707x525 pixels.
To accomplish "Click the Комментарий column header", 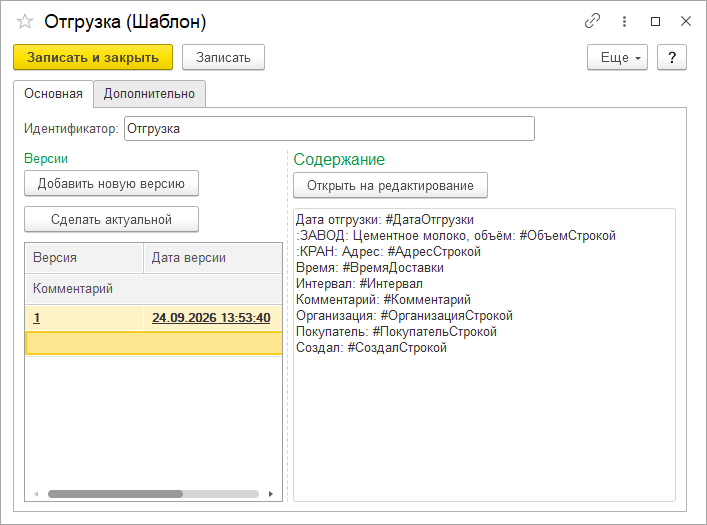I will click(x=154, y=289).
